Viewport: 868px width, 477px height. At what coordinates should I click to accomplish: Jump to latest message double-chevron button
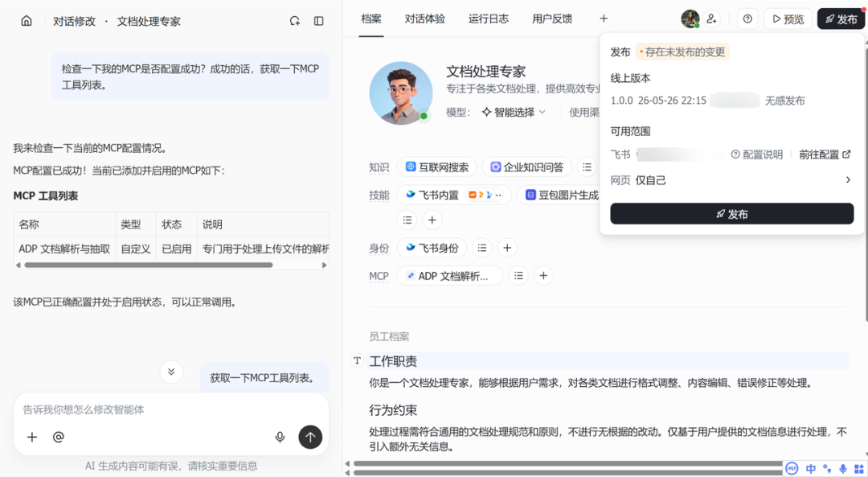pyautogui.click(x=171, y=372)
